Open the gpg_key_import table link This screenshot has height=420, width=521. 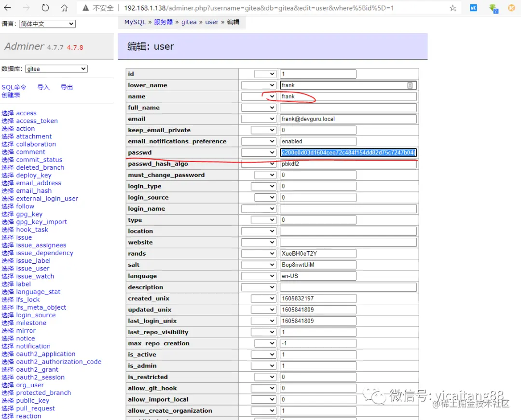(x=41, y=222)
